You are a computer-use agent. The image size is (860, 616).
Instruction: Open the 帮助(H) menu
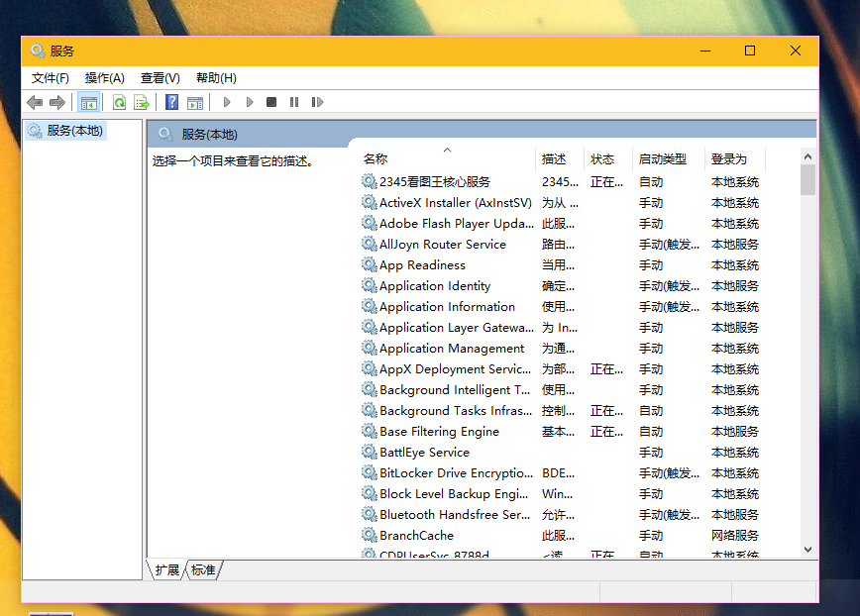coord(216,78)
